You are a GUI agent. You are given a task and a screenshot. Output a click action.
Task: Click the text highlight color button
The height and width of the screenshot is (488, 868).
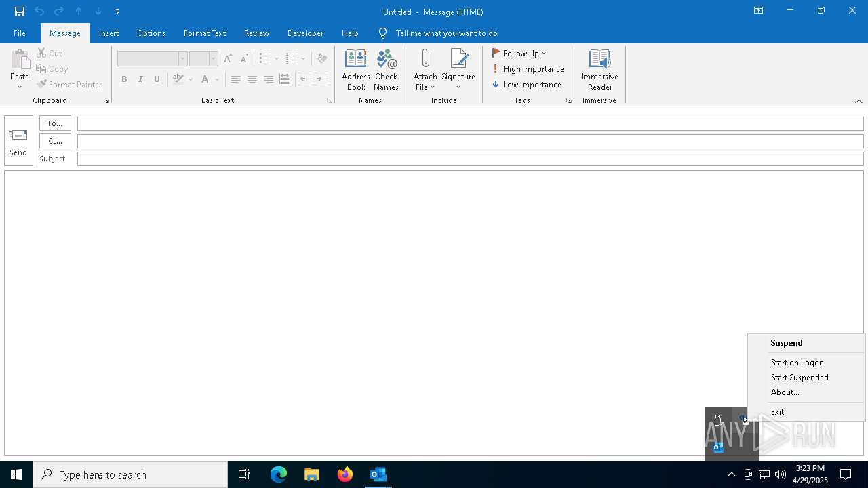click(x=178, y=79)
